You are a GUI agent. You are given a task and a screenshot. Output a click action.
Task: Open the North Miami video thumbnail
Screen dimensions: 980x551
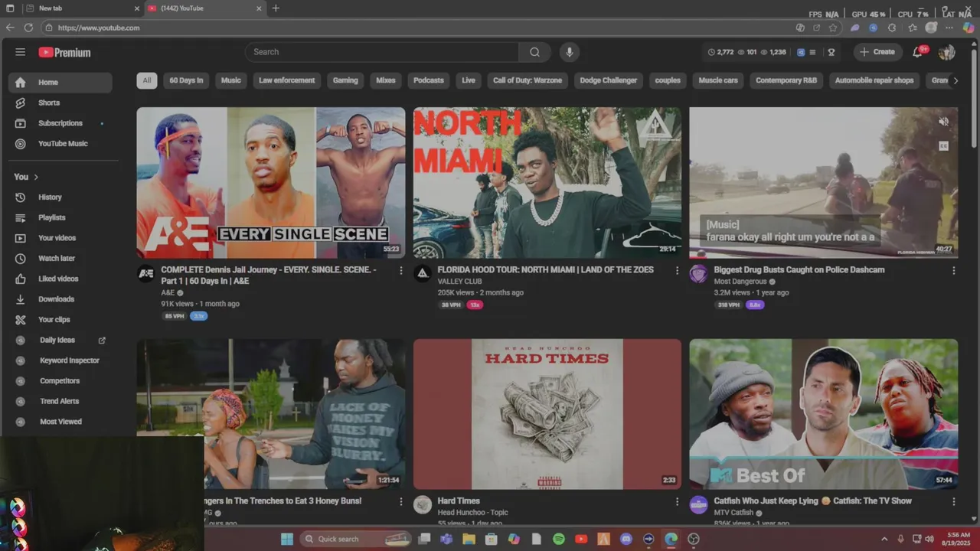(x=547, y=182)
